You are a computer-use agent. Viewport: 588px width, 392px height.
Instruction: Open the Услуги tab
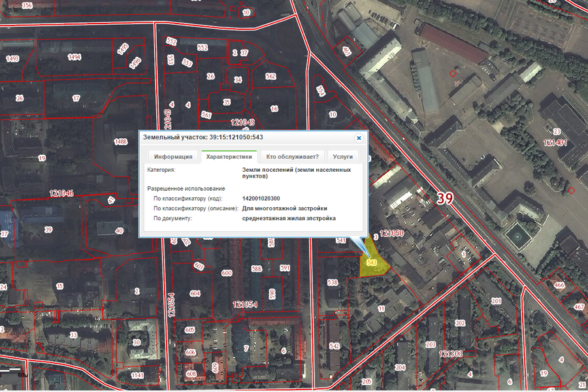pos(342,157)
